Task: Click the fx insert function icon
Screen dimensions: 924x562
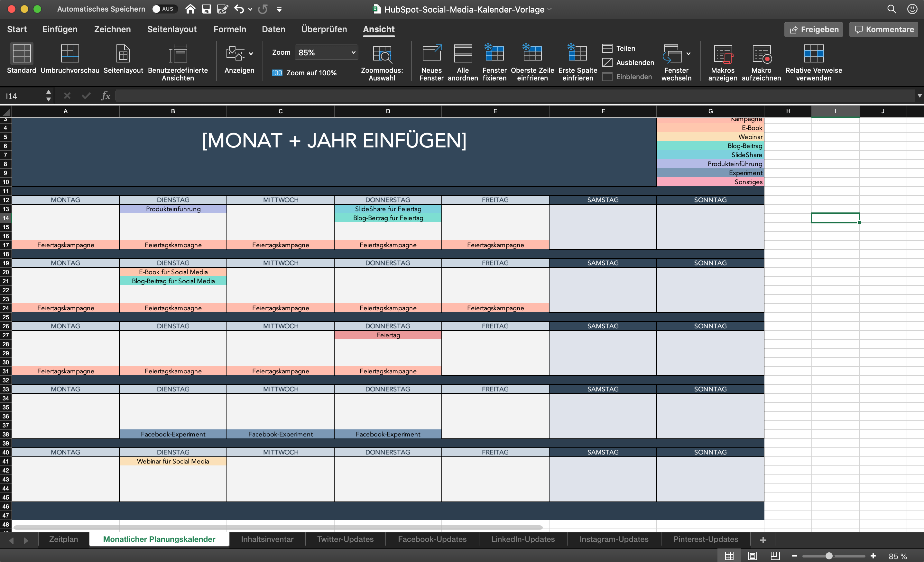Action: tap(106, 96)
